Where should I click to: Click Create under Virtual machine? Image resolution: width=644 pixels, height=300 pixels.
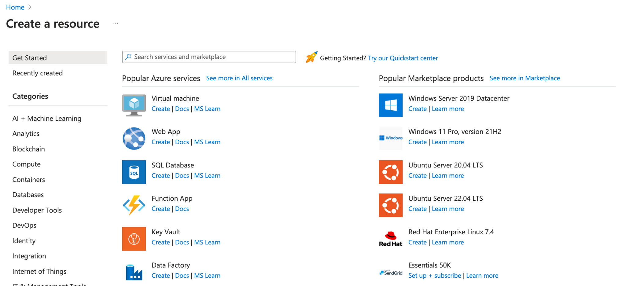click(161, 109)
